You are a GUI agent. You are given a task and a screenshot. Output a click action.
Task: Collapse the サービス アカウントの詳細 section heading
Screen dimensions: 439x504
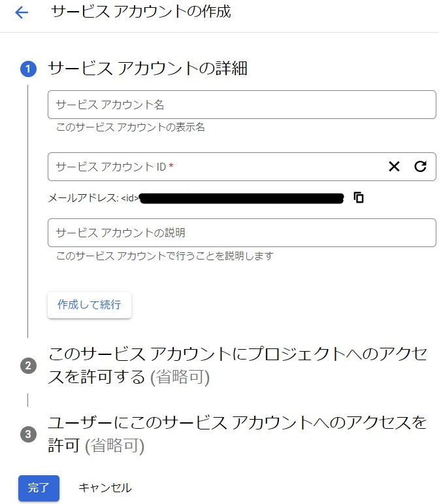(x=148, y=69)
